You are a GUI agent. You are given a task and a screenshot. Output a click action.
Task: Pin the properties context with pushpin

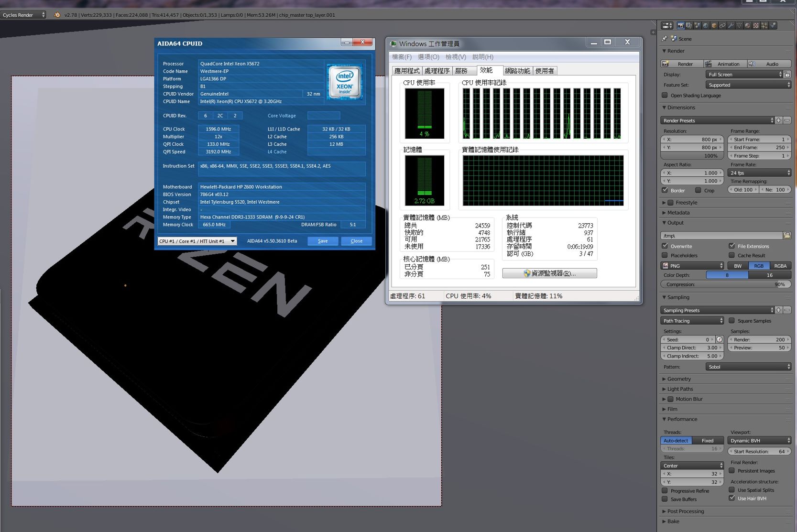coord(665,39)
